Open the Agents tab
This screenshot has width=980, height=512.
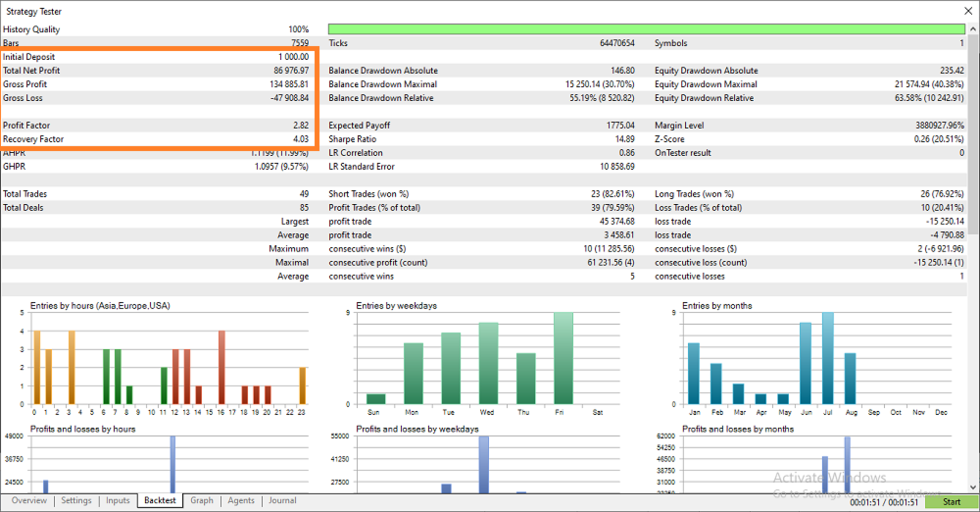(241, 501)
